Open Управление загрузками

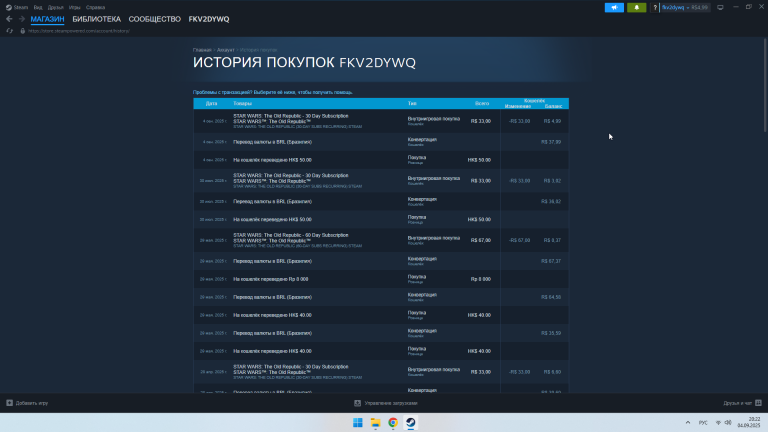click(391, 403)
